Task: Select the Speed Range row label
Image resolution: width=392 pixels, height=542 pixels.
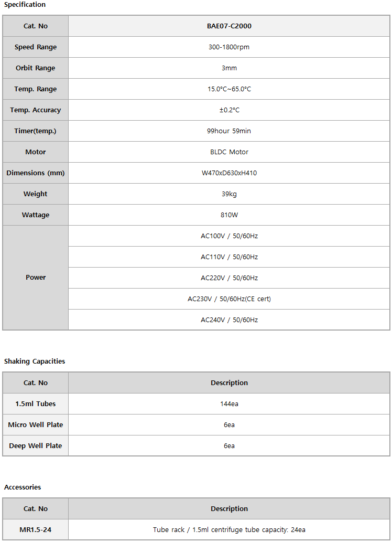Action: (x=36, y=47)
